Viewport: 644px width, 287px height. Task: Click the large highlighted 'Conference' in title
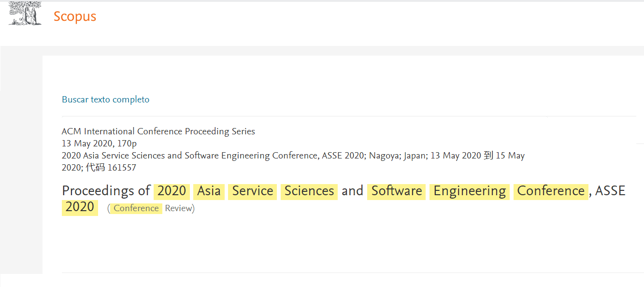click(x=551, y=191)
